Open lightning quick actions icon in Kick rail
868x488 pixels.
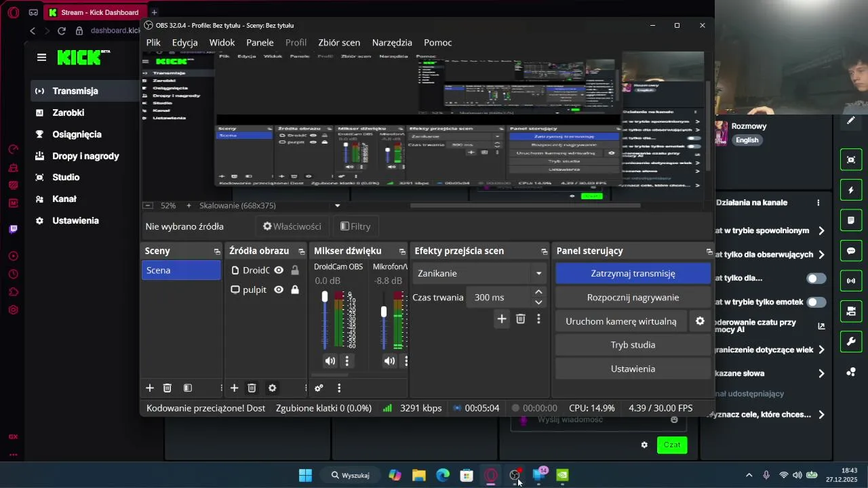(x=851, y=190)
